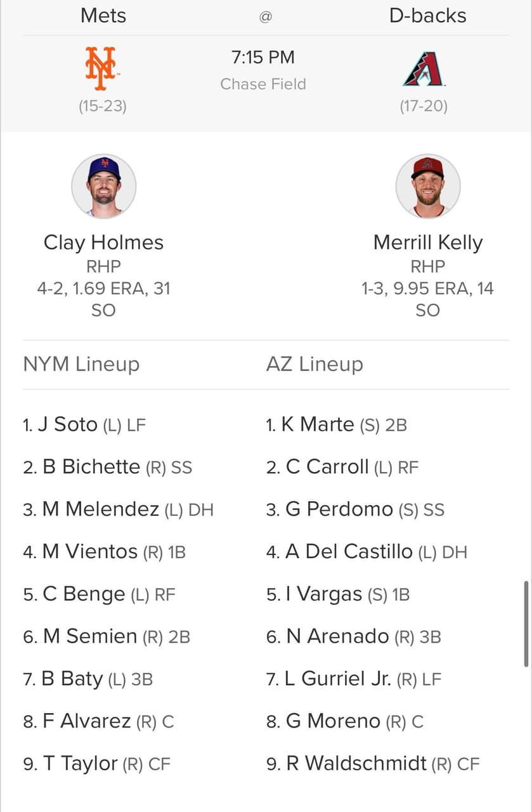Click the Mets team name header

pyautogui.click(x=103, y=16)
